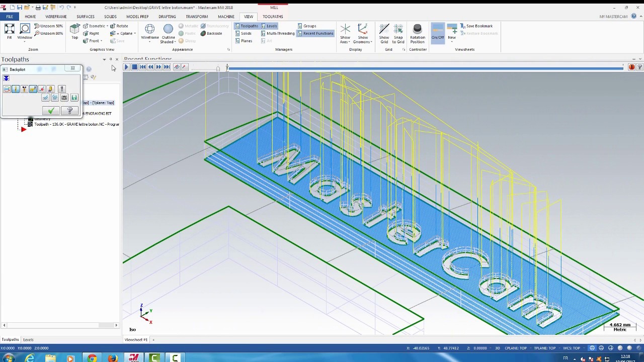Click the Backplot snapshot camera icon
Image resolution: width=644 pixels, height=362 pixels.
pyautogui.click(x=64, y=98)
